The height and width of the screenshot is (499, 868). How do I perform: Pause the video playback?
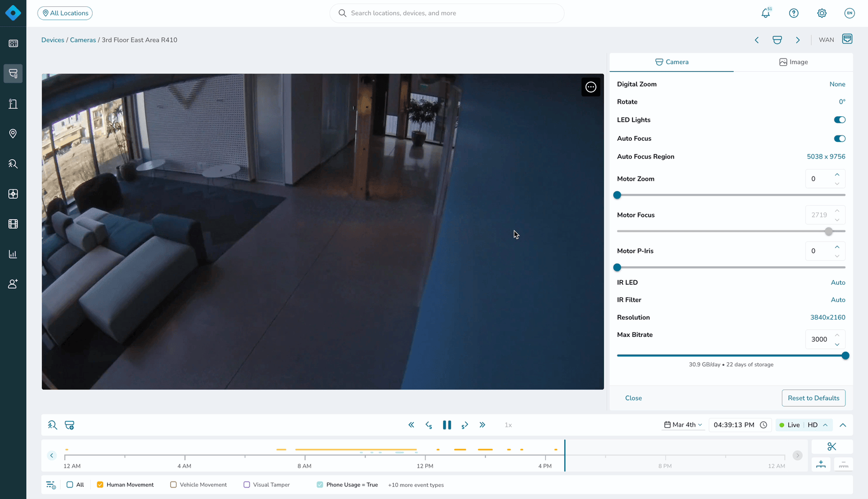[x=447, y=425]
